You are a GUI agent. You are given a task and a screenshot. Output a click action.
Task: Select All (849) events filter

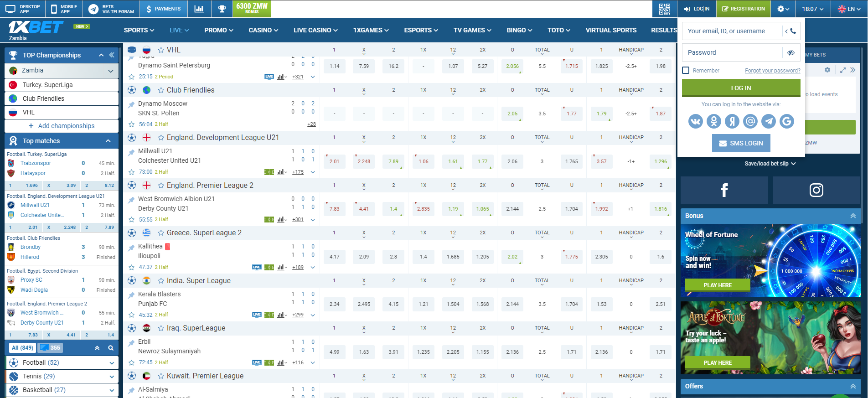click(22, 348)
